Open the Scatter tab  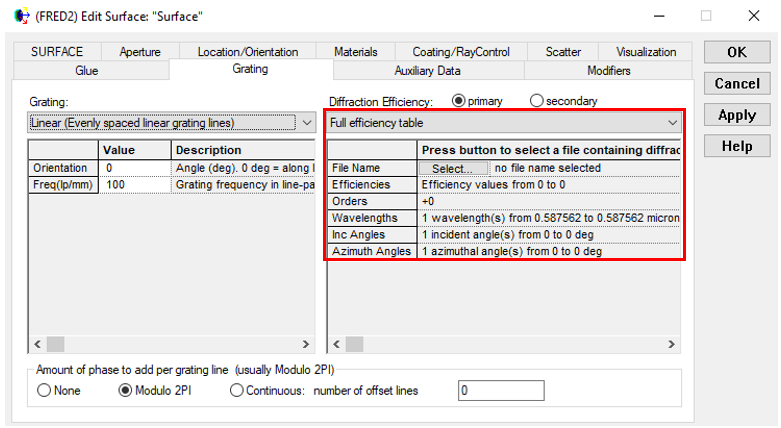[x=563, y=52]
